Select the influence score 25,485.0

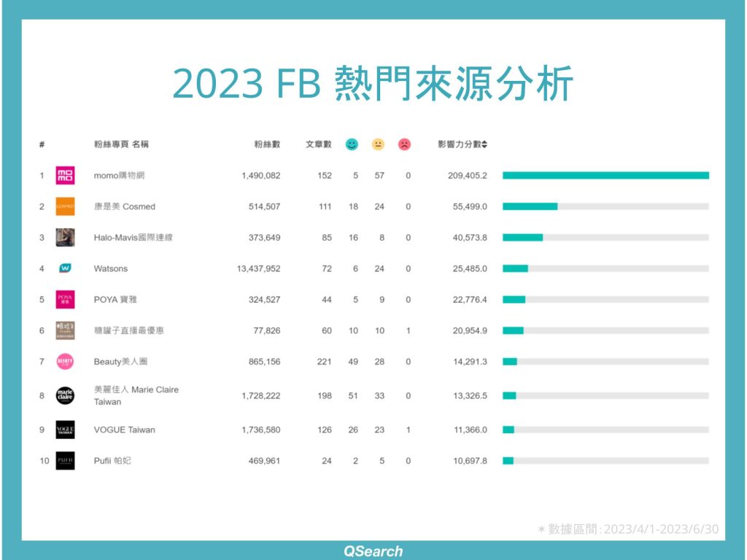470,268
